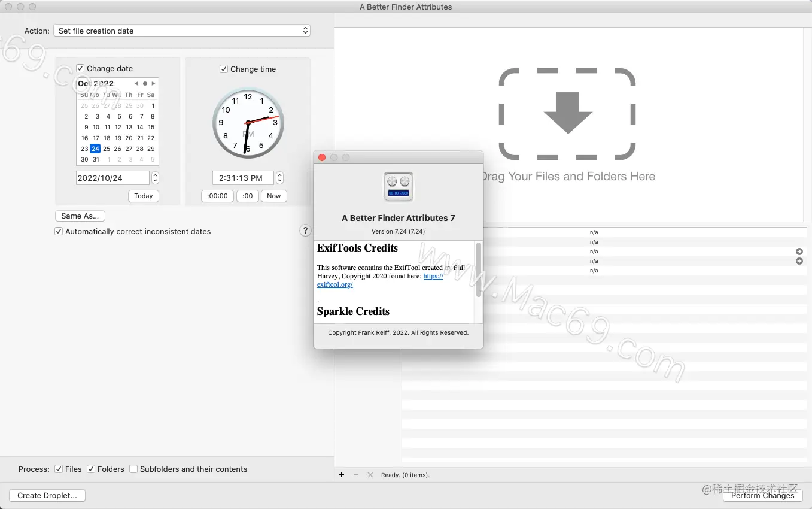Click the analog clock face
Screen dimensions: 812x509
248,123
